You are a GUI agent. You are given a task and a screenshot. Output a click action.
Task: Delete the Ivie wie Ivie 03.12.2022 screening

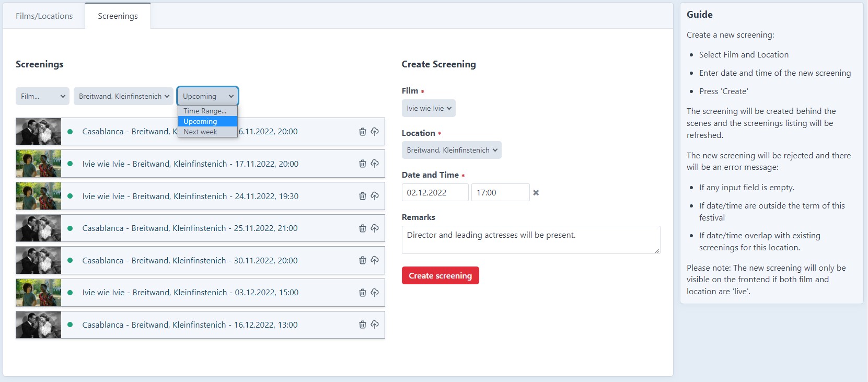363,293
